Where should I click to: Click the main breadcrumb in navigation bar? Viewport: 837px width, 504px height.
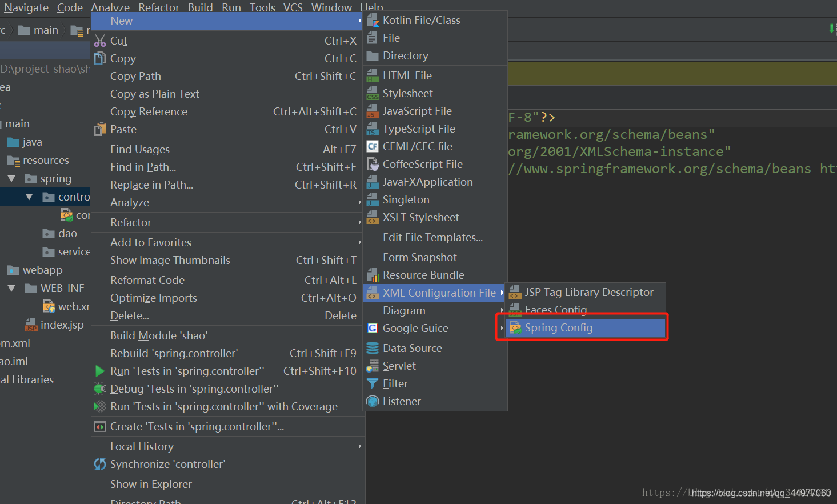point(38,30)
